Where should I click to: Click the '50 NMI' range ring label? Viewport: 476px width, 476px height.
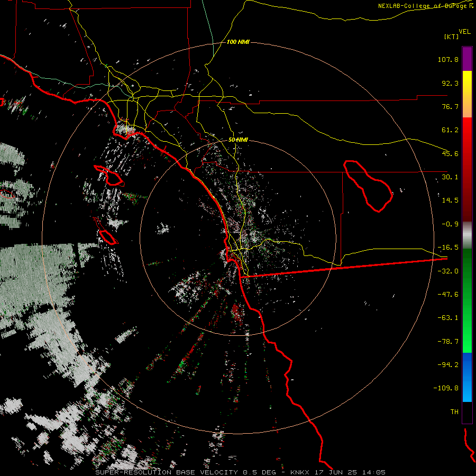click(x=239, y=140)
